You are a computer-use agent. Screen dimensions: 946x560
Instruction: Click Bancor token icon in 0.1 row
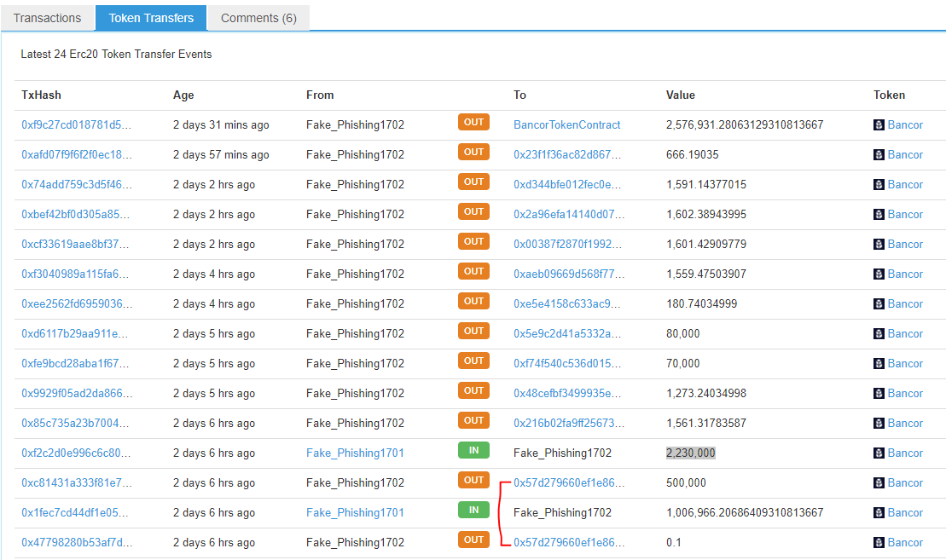click(879, 542)
